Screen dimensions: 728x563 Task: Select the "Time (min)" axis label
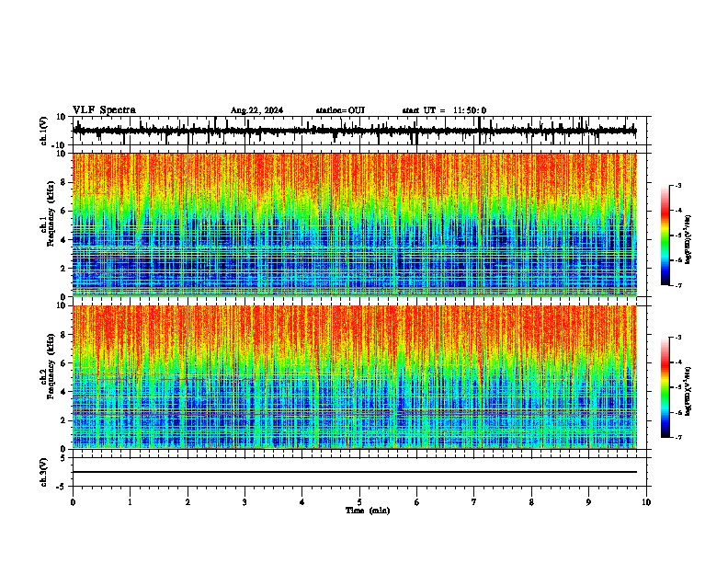coord(368,511)
